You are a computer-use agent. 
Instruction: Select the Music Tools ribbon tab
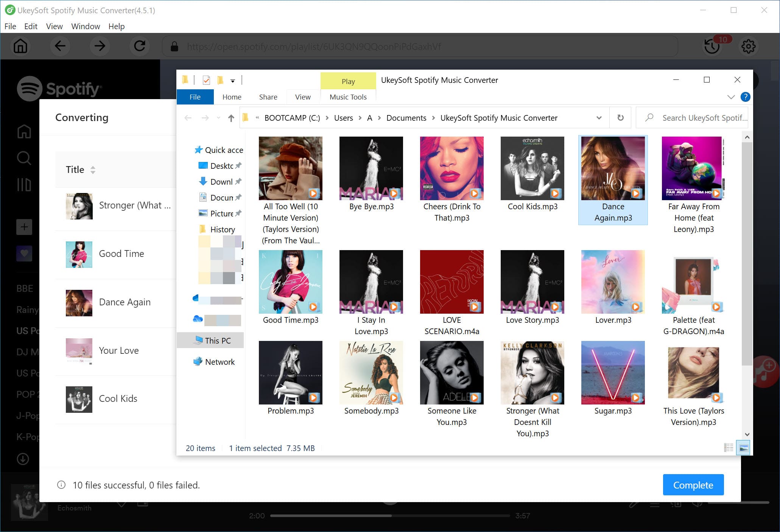click(347, 96)
